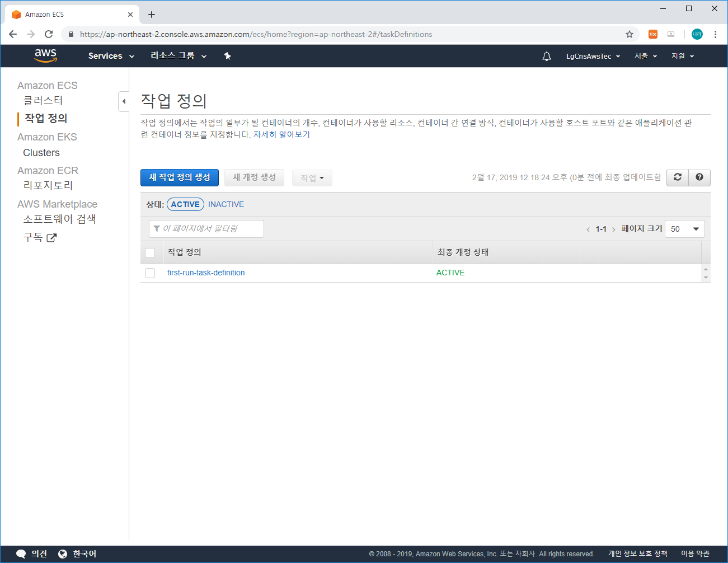
Task: Open the notifications bell icon
Action: pyautogui.click(x=547, y=56)
